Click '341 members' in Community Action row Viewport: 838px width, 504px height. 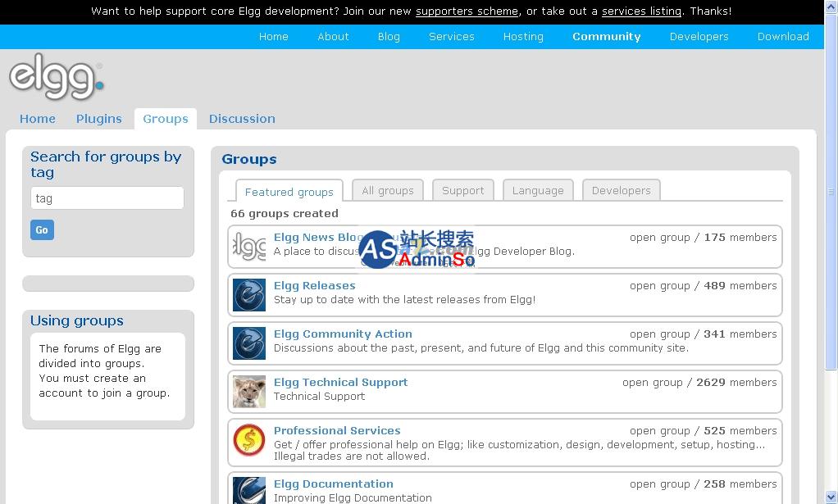740,334
